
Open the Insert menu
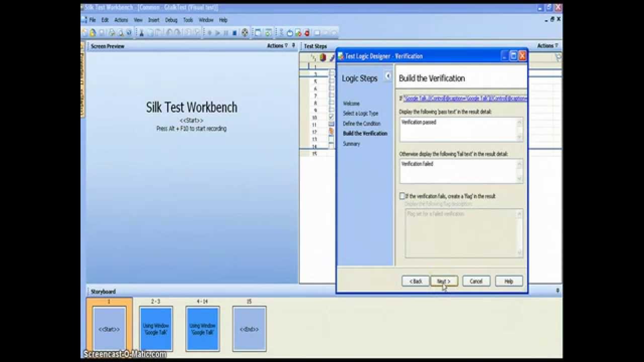tap(153, 20)
